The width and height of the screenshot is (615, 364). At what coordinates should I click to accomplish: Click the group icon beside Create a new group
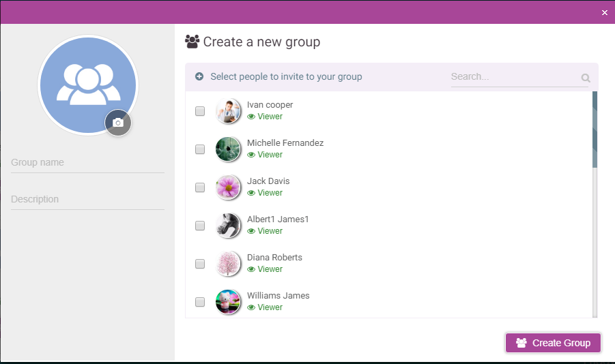coord(192,42)
